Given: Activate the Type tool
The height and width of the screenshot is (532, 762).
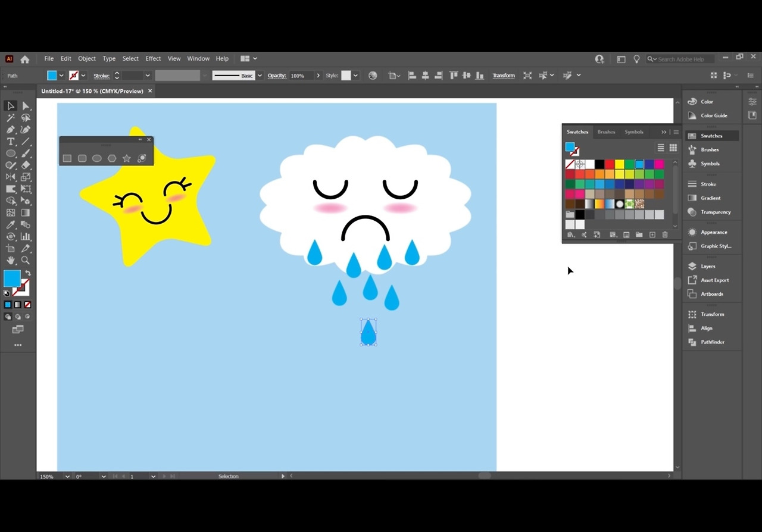Looking at the screenshot, I should (11, 142).
